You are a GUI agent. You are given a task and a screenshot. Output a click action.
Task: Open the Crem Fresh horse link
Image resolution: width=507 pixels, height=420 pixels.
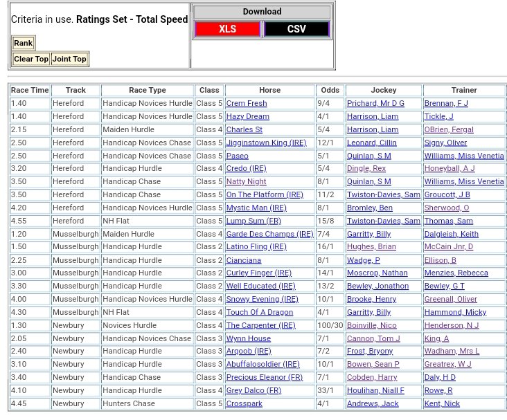[246, 104]
